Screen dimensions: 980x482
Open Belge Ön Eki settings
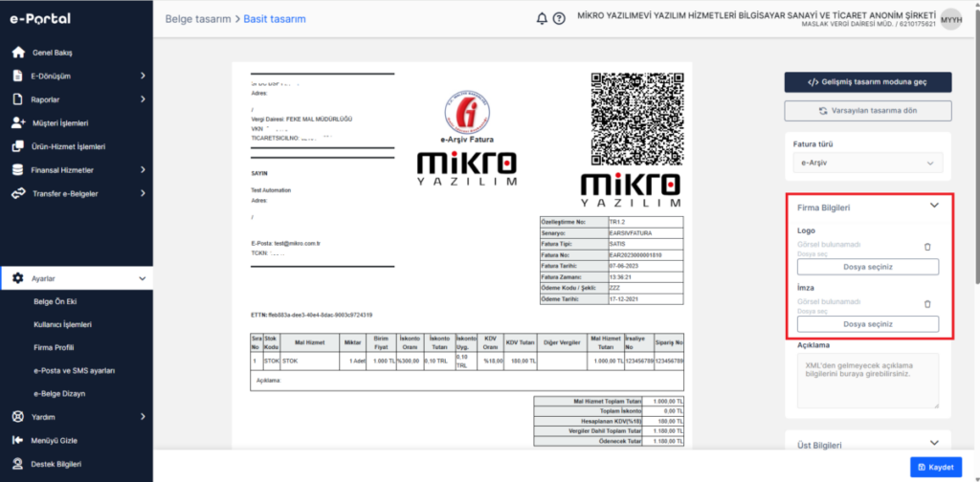pyautogui.click(x=55, y=301)
